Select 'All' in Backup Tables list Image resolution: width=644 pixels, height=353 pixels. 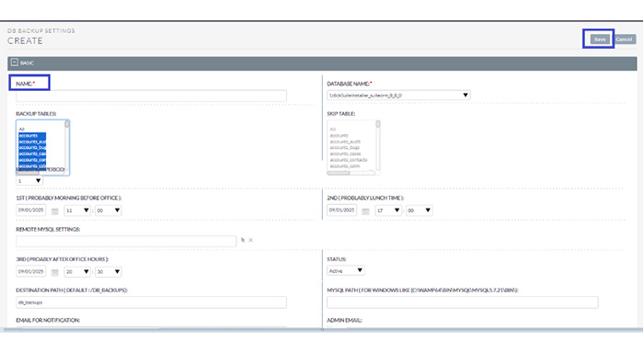click(21, 129)
